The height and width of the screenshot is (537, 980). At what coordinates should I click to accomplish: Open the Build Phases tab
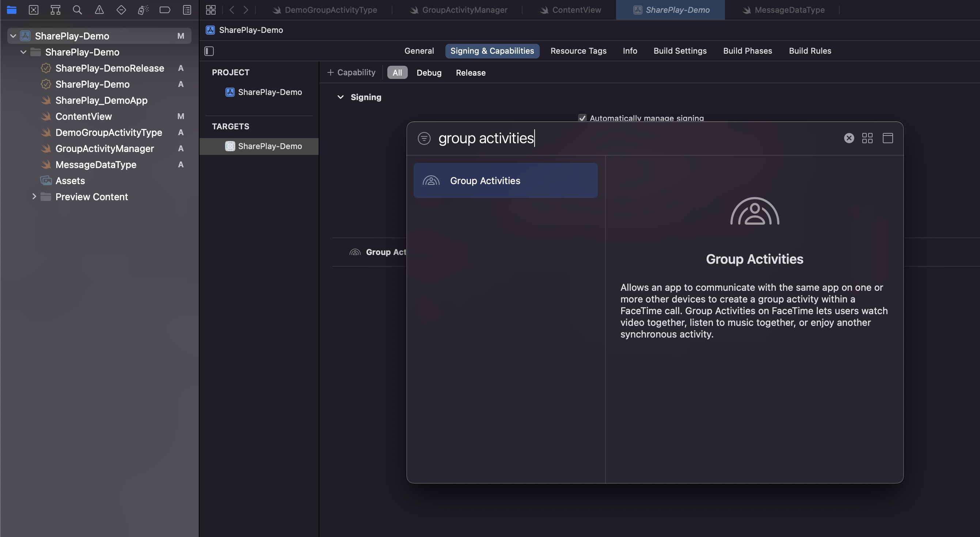(747, 51)
